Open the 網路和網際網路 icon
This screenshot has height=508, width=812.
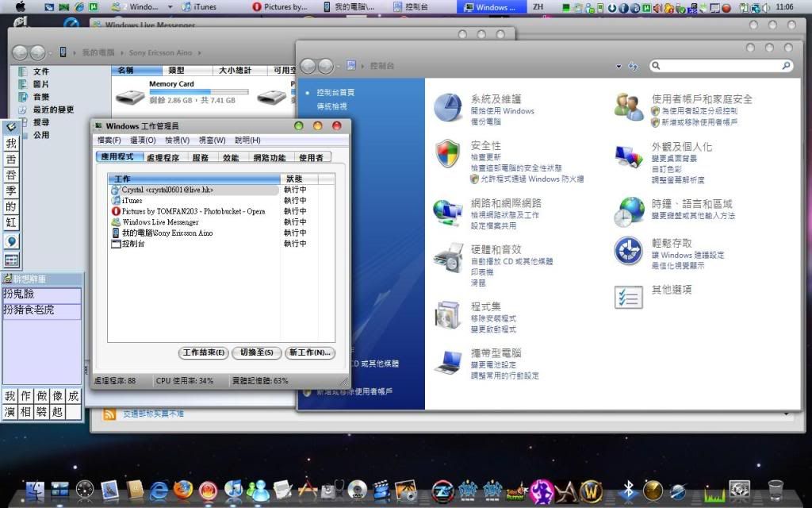447,213
